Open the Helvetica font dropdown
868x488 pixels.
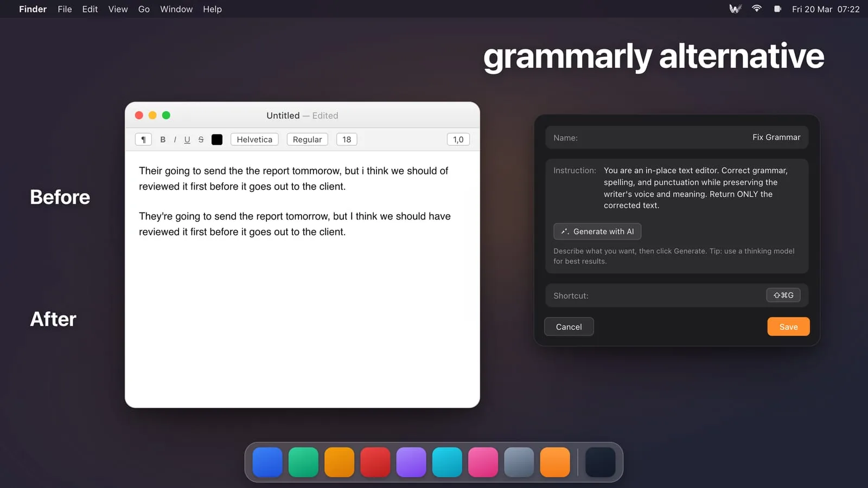click(254, 139)
